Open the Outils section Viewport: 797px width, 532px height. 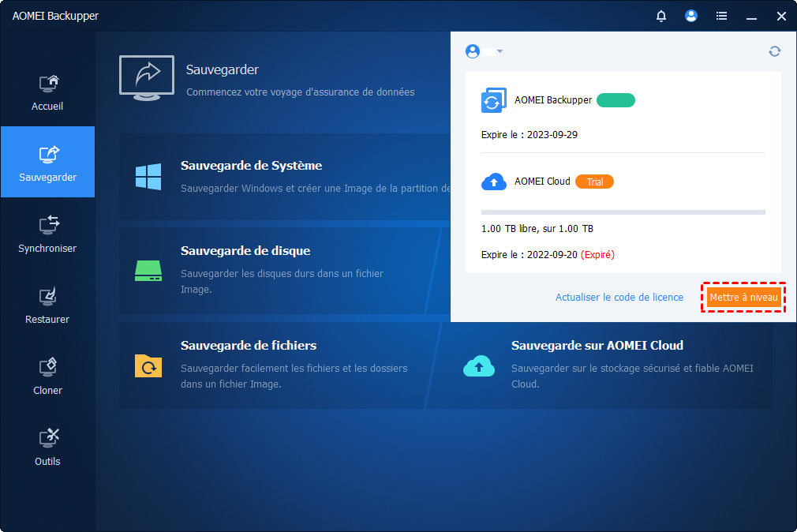(47, 448)
